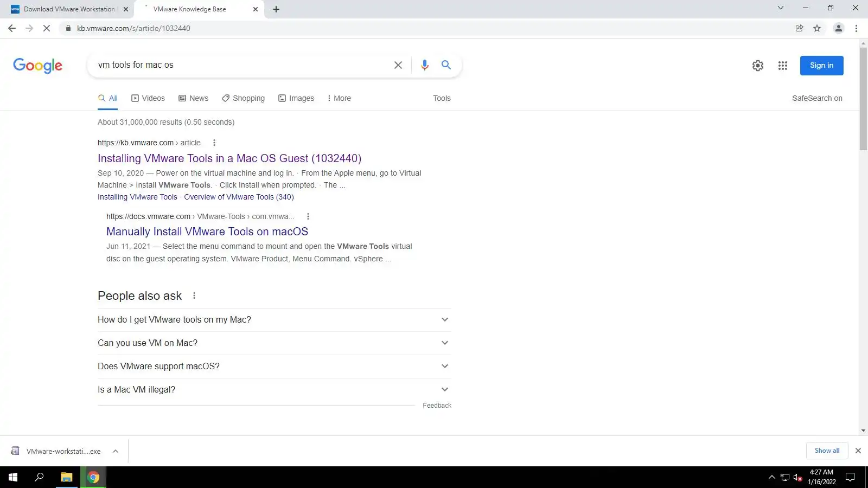
Task: Open the Google apps grid
Action: tap(783, 66)
